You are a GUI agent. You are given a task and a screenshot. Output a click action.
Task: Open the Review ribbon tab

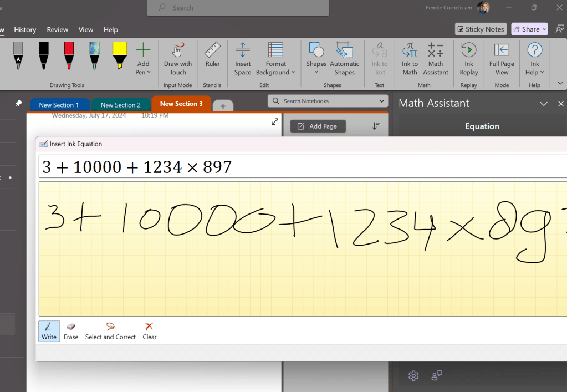click(57, 30)
